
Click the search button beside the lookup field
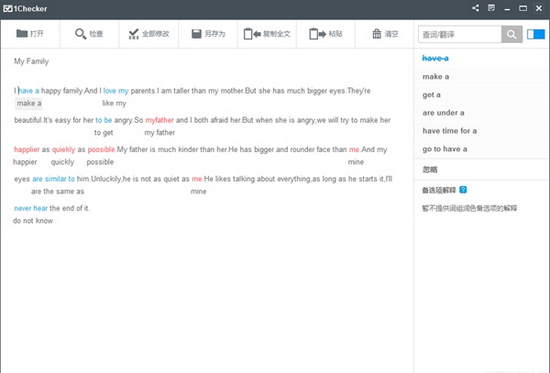pyautogui.click(x=512, y=34)
